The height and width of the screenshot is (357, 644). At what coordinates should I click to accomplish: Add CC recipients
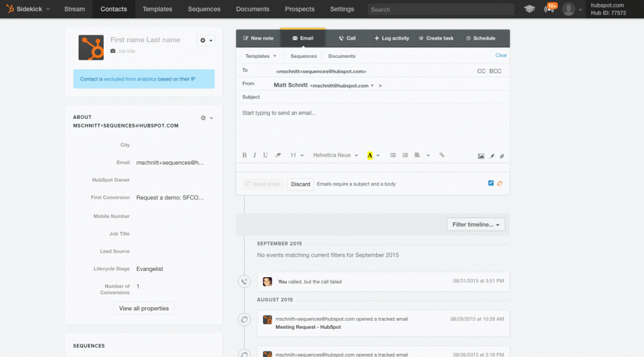481,71
